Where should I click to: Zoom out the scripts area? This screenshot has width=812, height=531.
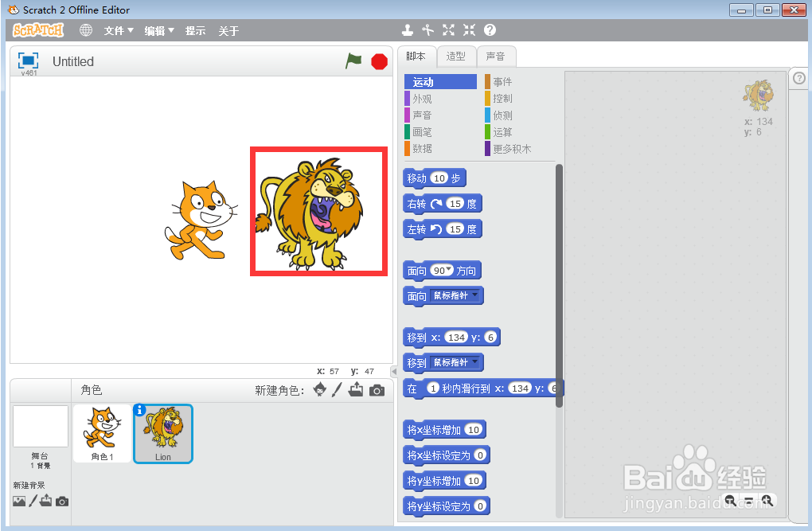(x=730, y=501)
